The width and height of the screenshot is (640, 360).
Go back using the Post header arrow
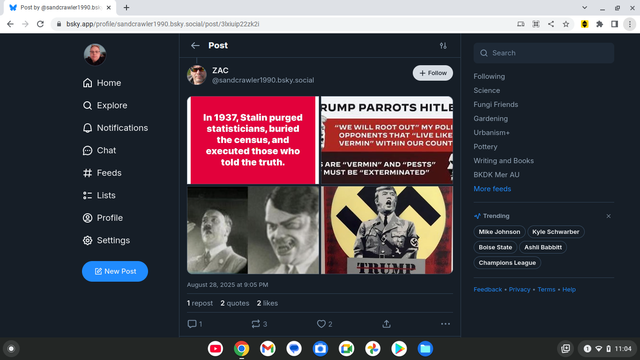[x=195, y=46]
